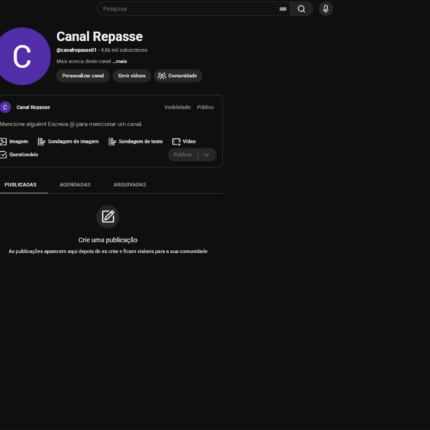Change Visibilidade Público setting
This screenshot has height=430, width=430.
(x=205, y=107)
